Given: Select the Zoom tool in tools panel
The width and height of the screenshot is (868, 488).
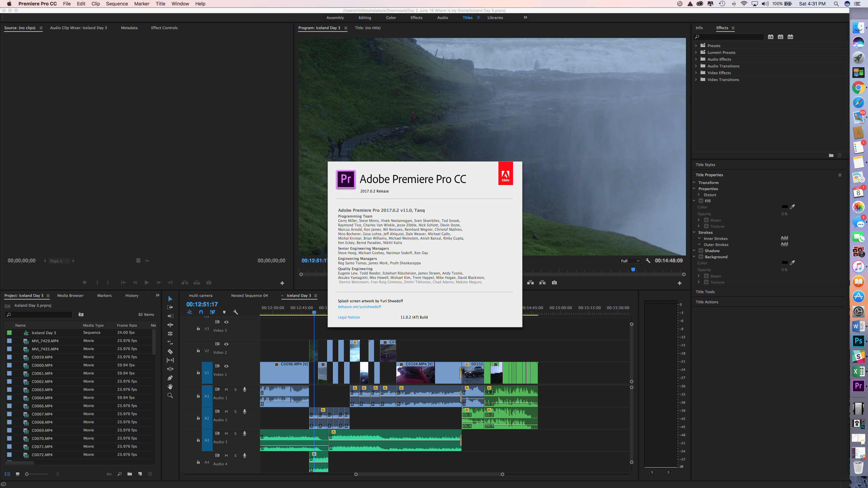Looking at the screenshot, I should [170, 395].
